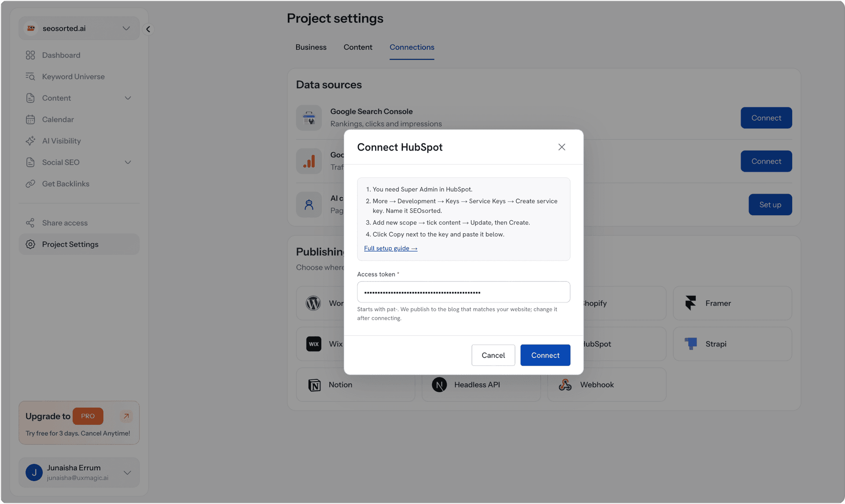
Task: Open upgrade arrow icon in promo card
Action: coord(126,416)
